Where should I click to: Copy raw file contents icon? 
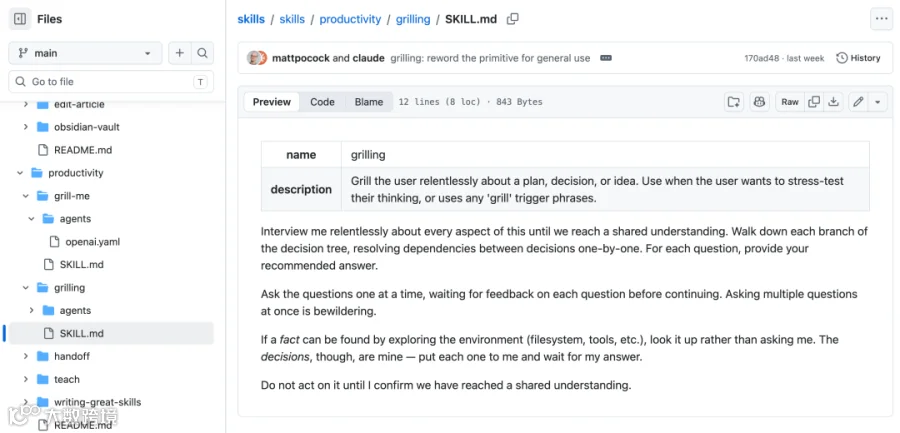[x=814, y=102]
